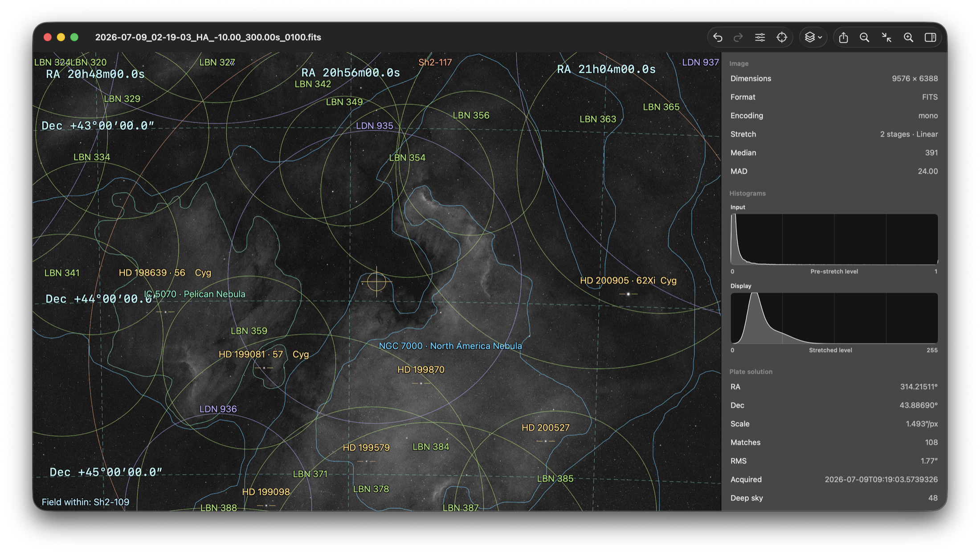The width and height of the screenshot is (980, 554).
Task: Click the 'LBN 378' label
Action: coord(371,489)
